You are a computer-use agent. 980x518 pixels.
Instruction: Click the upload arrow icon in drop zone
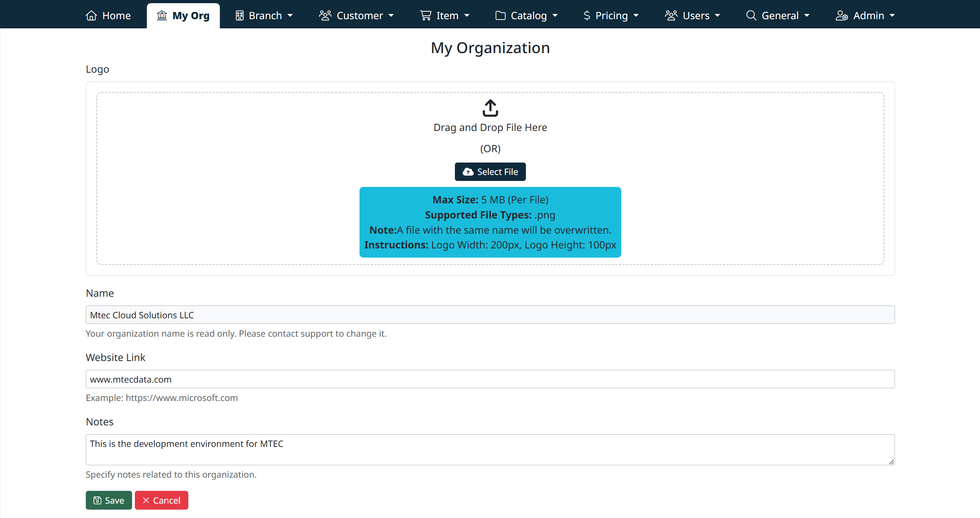click(x=490, y=108)
